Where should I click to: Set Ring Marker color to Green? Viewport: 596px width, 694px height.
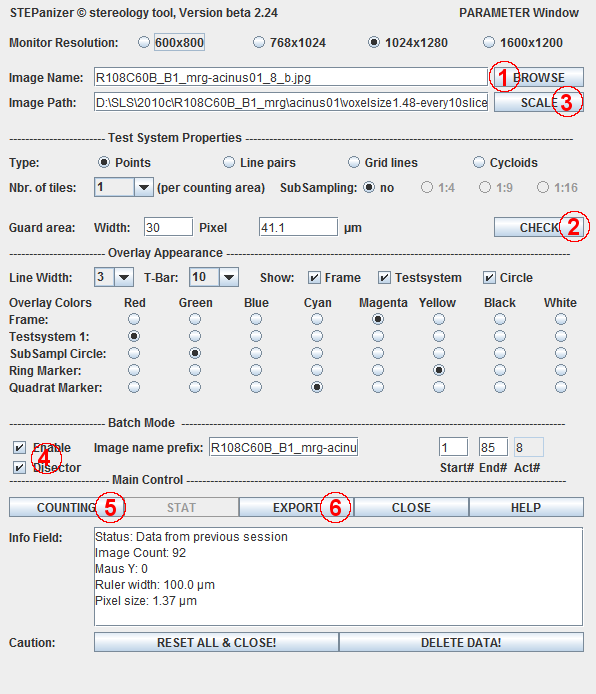click(x=195, y=370)
